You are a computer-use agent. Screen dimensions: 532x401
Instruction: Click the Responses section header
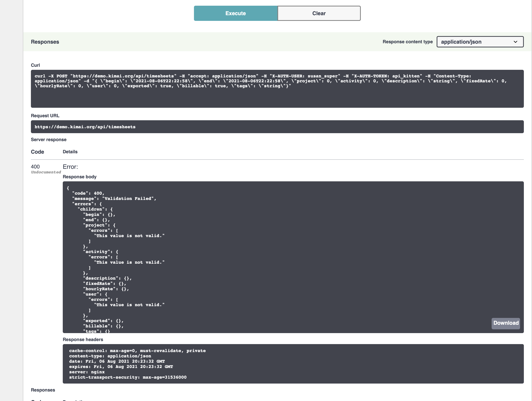45,42
